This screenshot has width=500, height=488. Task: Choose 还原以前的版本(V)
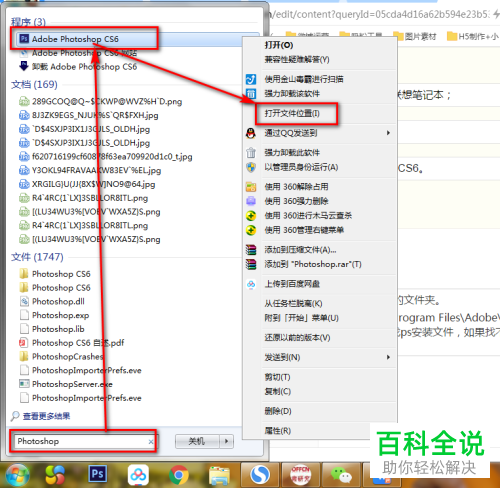click(x=297, y=338)
